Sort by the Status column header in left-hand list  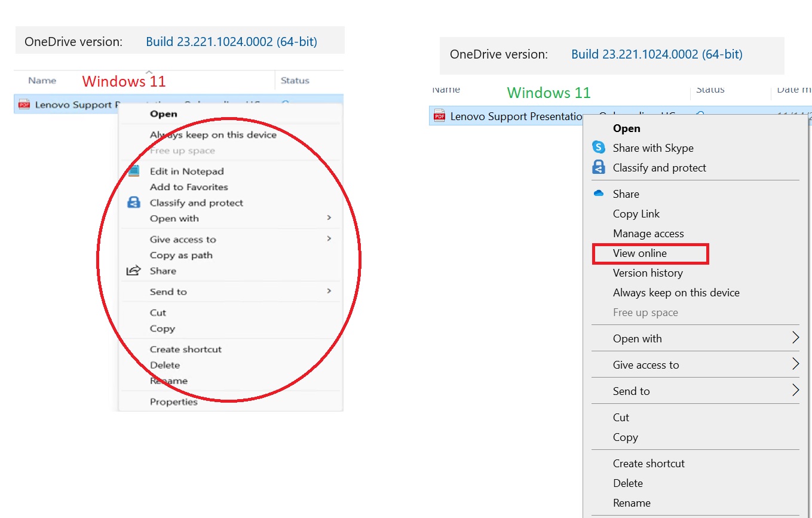tap(295, 80)
